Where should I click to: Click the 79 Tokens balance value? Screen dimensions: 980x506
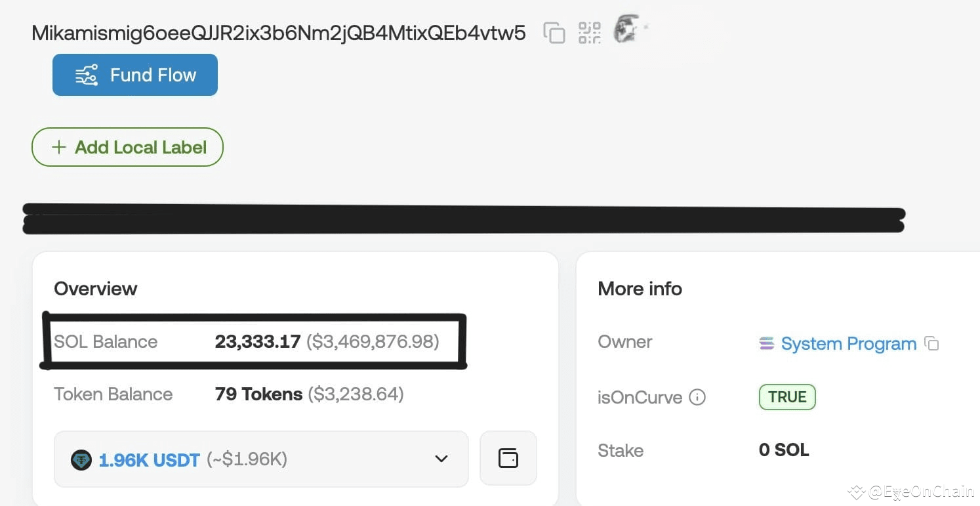tap(258, 394)
